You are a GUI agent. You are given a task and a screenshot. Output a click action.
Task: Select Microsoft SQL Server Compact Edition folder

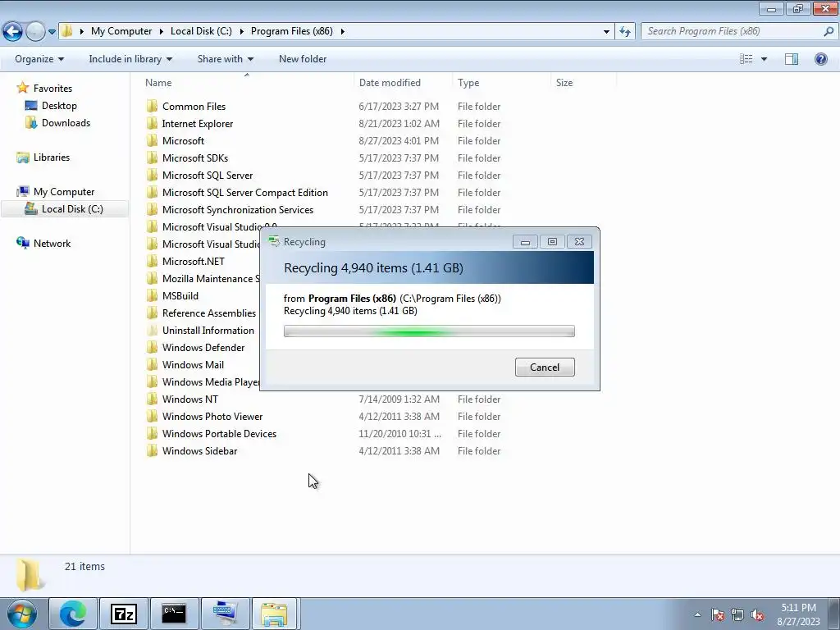click(x=244, y=192)
